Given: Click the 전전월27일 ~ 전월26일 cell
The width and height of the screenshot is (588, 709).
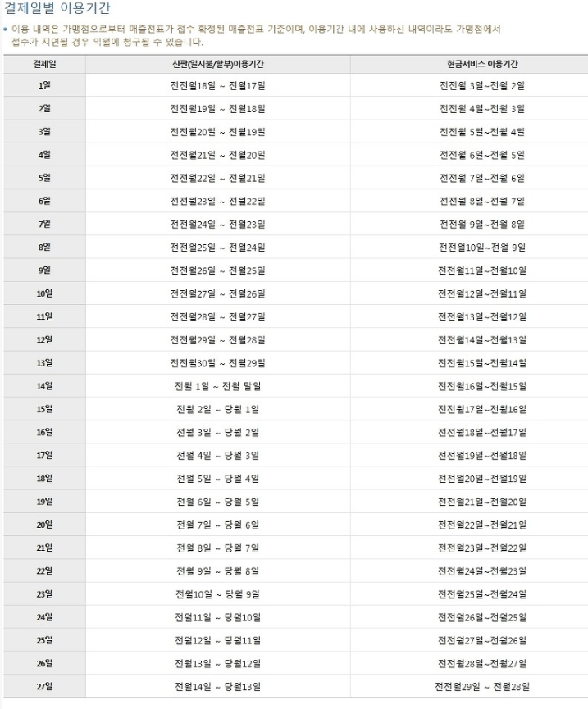Looking at the screenshot, I should point(217,293).
